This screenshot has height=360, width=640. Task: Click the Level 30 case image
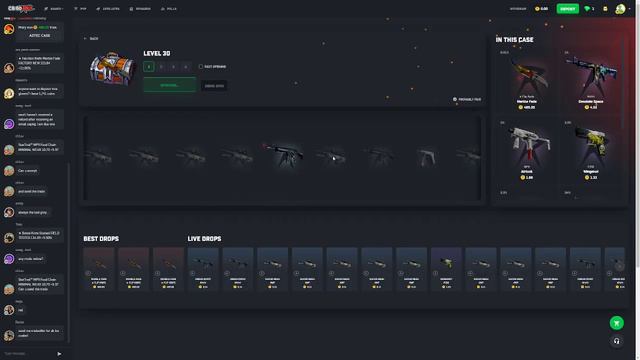click(x=112, y=68)
